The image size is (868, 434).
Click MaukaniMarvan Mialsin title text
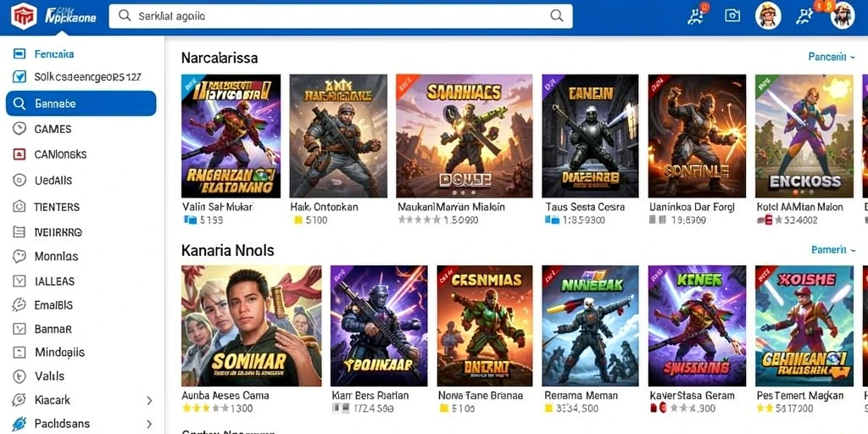pyautogui.click(x=451, y=207)
